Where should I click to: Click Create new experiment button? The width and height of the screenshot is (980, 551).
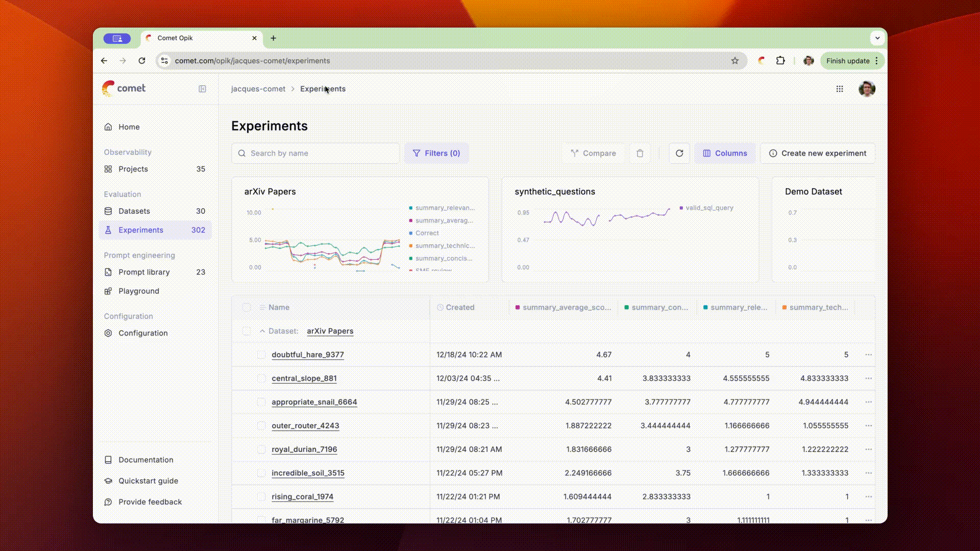click(818, 153)
